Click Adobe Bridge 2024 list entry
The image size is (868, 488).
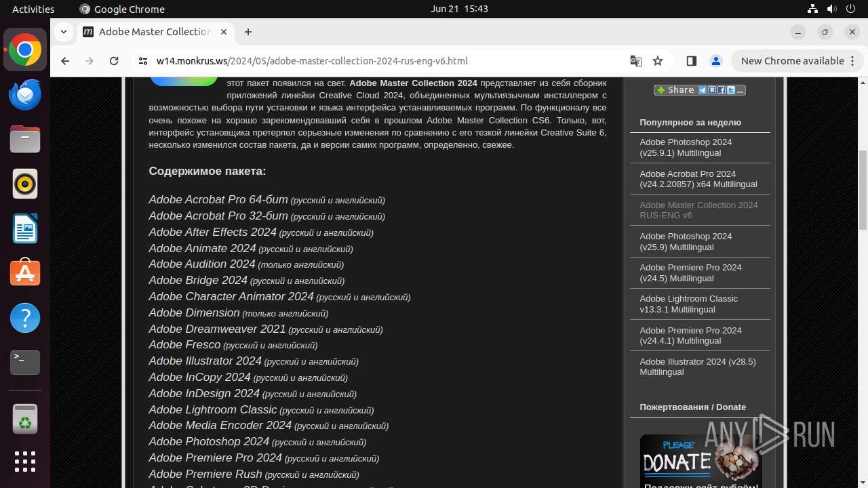(246, 280)
